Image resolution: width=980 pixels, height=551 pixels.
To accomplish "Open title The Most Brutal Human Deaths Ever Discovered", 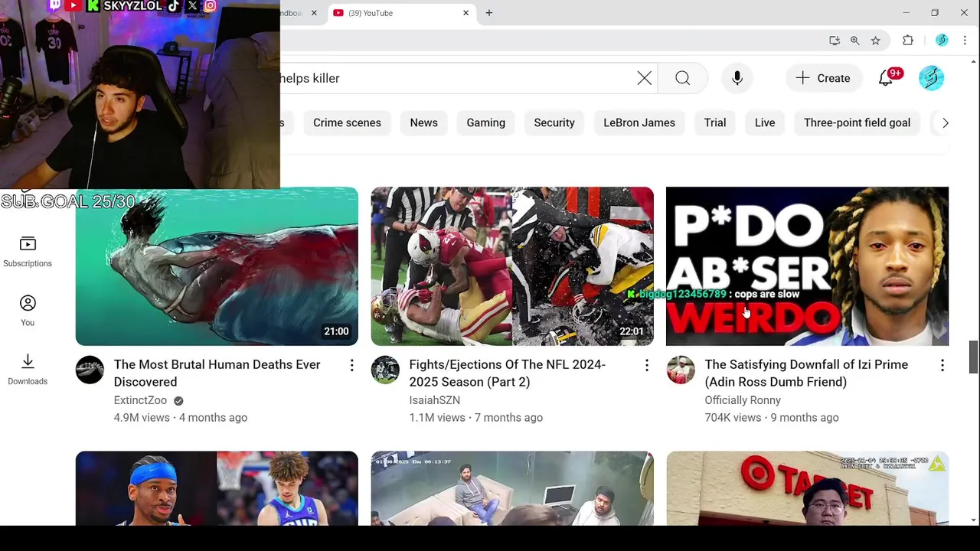I will click(x=217, y=373).
